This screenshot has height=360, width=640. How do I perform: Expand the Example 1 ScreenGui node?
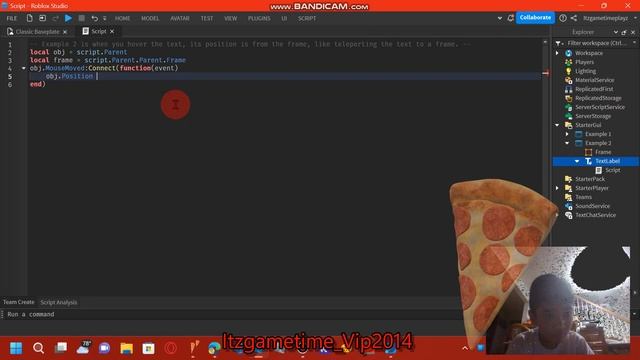(x=567, y=134)
